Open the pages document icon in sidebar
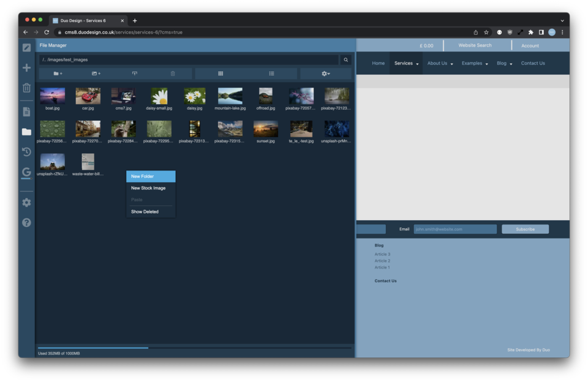Screen dimensions: 588x382 click(26, 112)
